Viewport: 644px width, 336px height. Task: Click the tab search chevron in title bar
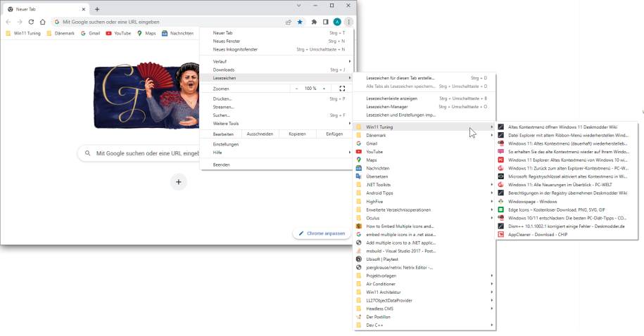tap(298, 6)
